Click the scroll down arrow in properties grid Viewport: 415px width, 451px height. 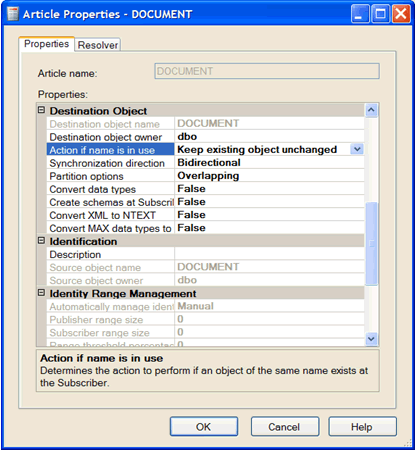click(x=371, y=339)
